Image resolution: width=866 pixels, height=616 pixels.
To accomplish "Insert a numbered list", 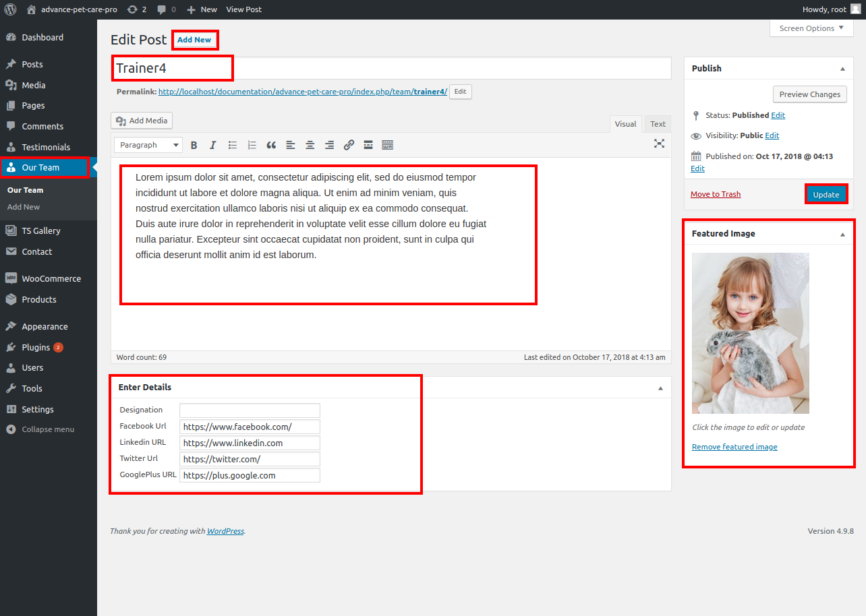I will (252, 145).
